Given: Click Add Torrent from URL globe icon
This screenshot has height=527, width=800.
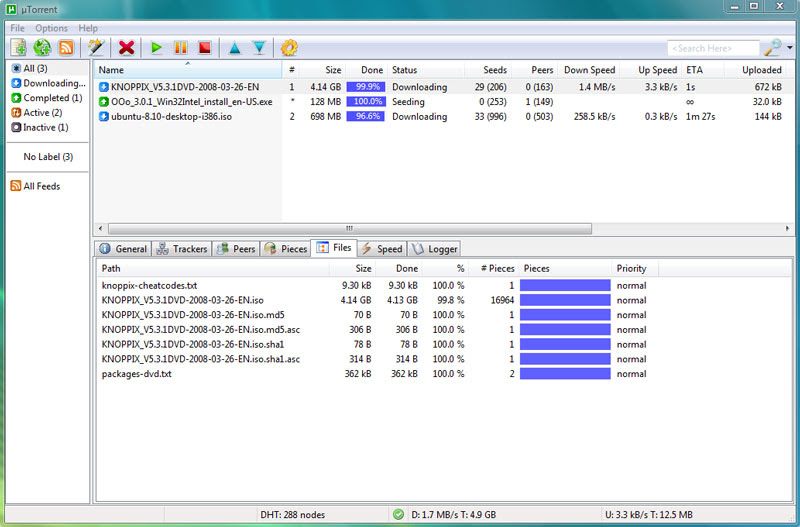Looking at the screenshot, I should coord(42,47).
